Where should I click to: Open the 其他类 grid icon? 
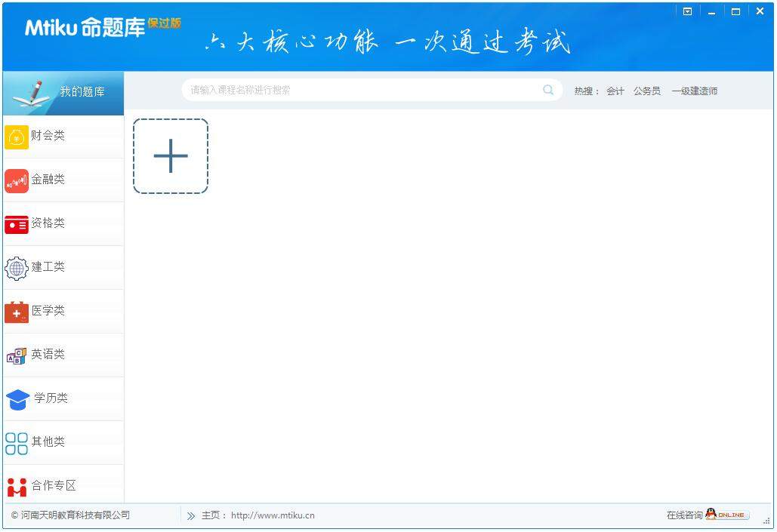[17, 442]
